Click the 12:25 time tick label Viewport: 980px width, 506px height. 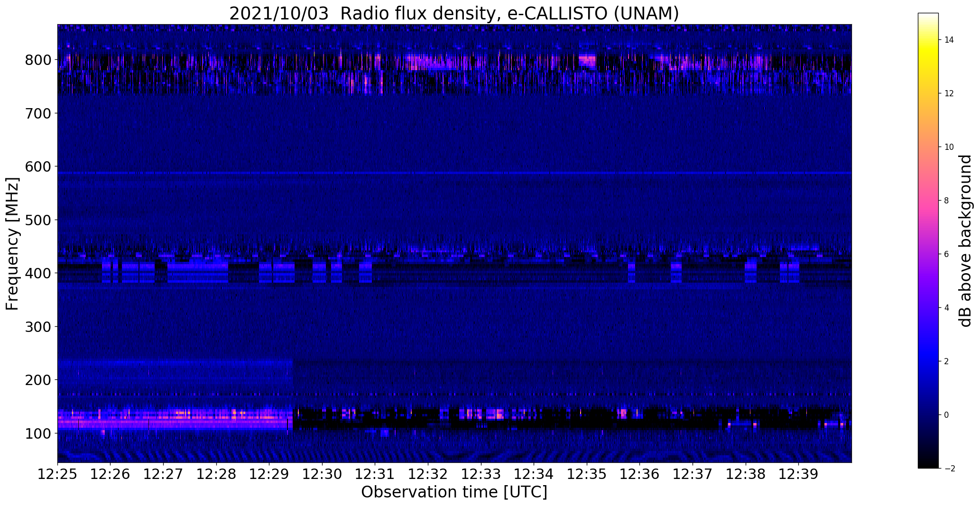tap(57, 474)
